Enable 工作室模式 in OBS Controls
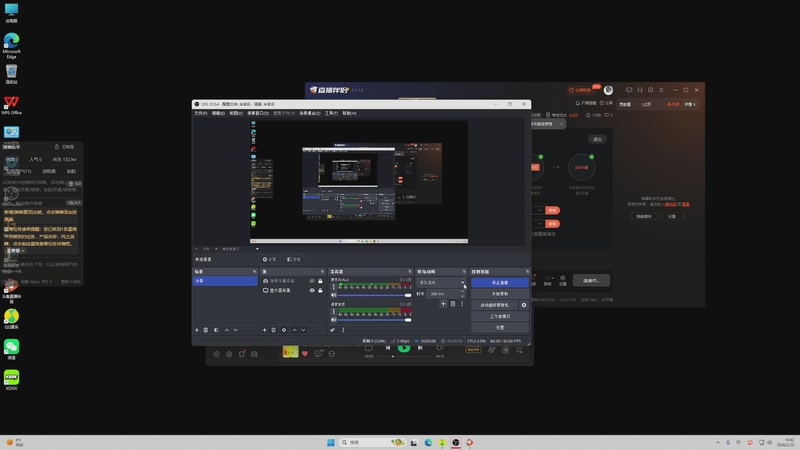 [x=500, y=316]
